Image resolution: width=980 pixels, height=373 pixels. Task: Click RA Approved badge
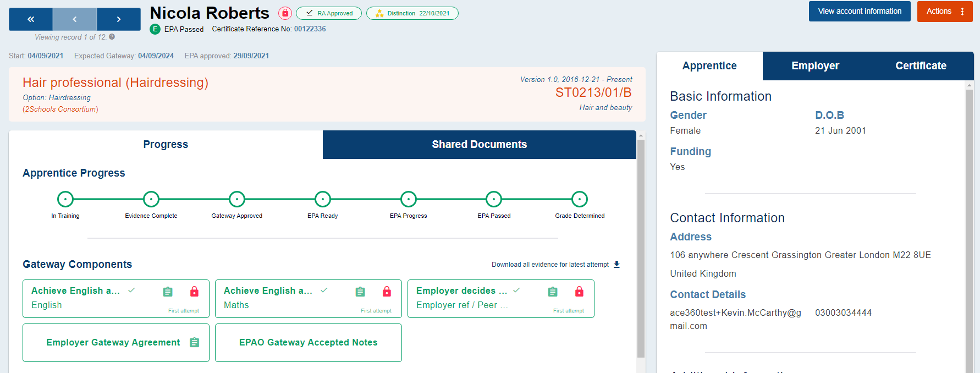329,13
